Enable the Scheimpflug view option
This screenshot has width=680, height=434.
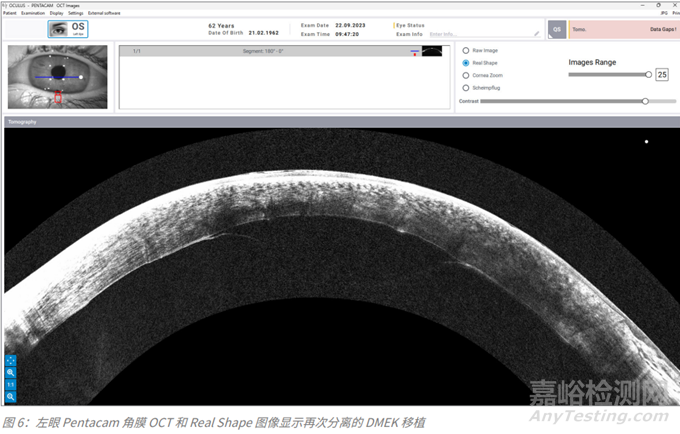pos(465,88)
